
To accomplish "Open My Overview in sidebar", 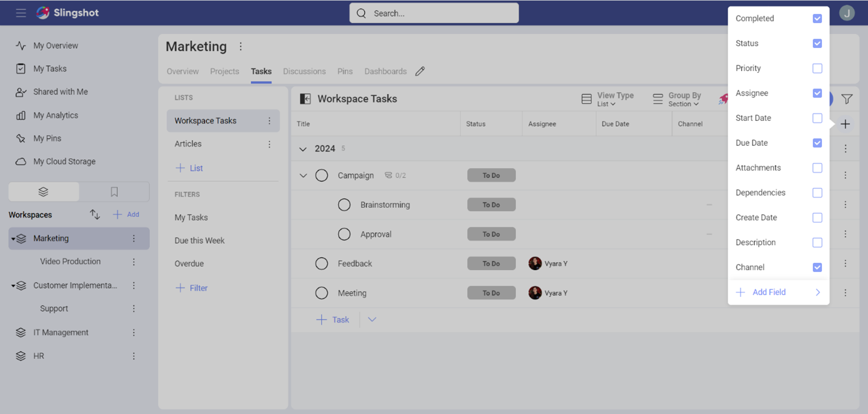I will coord(55,46).
